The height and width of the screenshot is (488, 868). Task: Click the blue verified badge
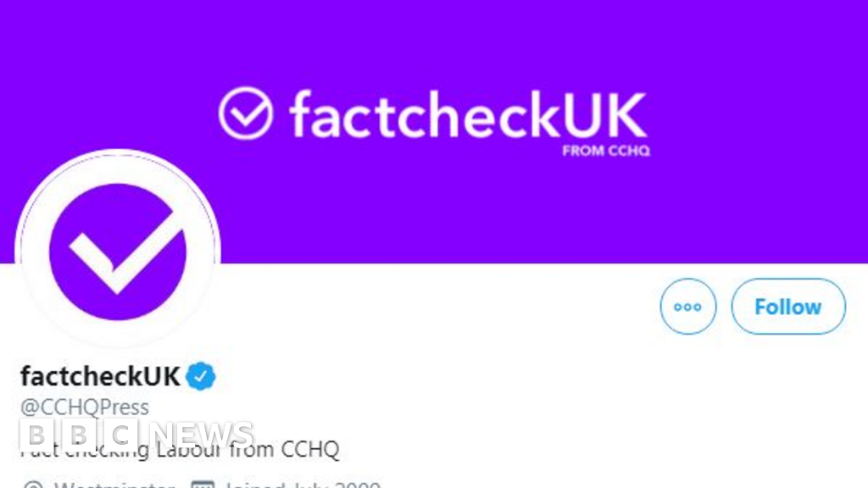click(x=202, y=375)
